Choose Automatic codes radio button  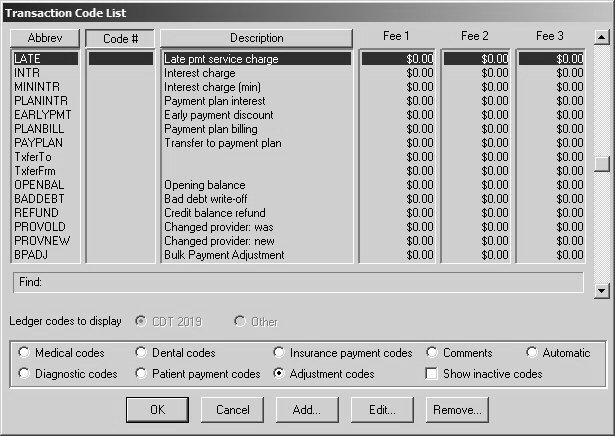tap(533, 353)
